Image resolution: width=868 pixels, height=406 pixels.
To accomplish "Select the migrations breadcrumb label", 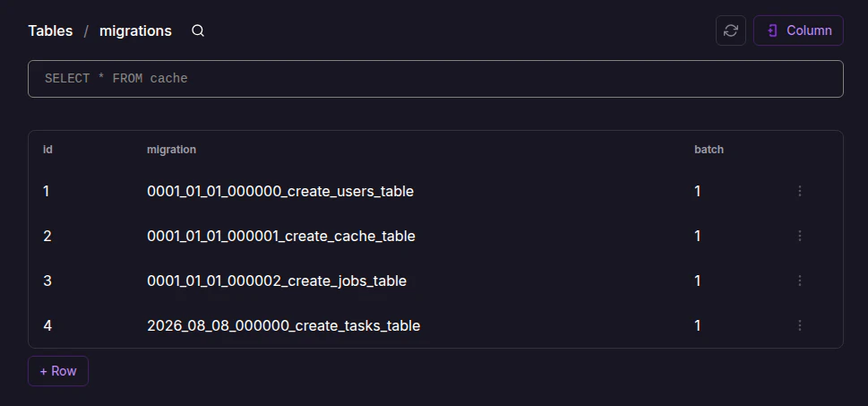I will click(x=135, y=31).
